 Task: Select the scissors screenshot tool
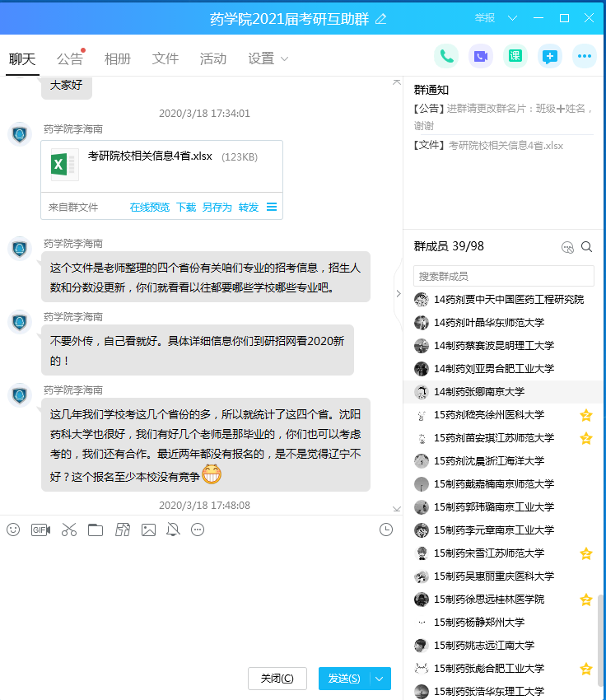(68, 530)
